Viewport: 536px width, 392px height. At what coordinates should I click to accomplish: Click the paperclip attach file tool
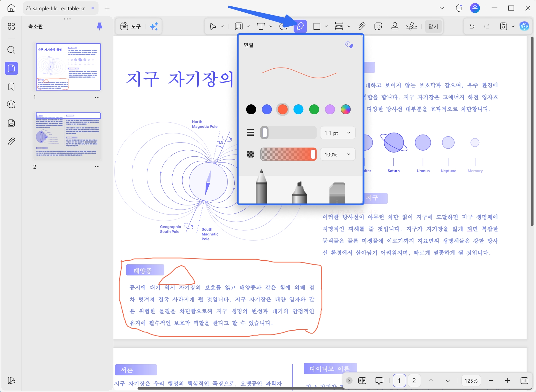pos(362,26)
